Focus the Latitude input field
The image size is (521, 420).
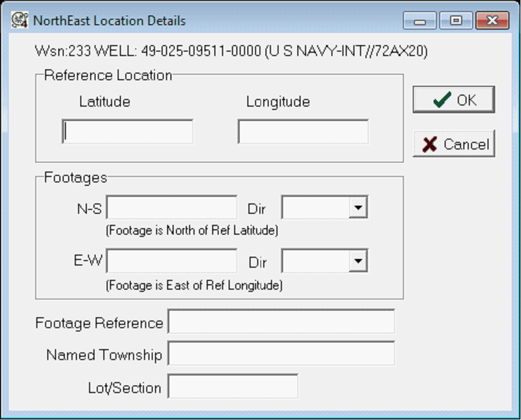128,132
